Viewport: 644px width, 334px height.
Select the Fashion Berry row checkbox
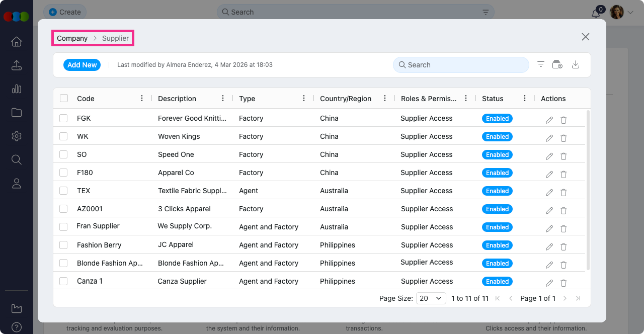tap(63, 245)
